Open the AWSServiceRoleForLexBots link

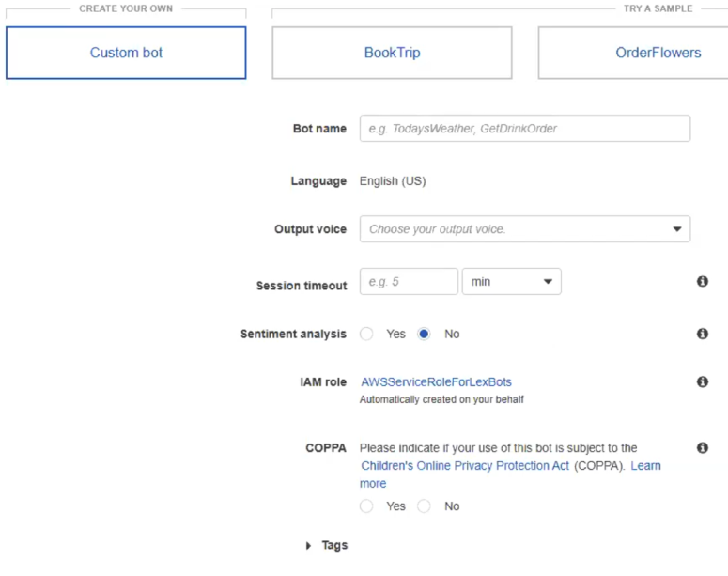click(x=436, y=382)
